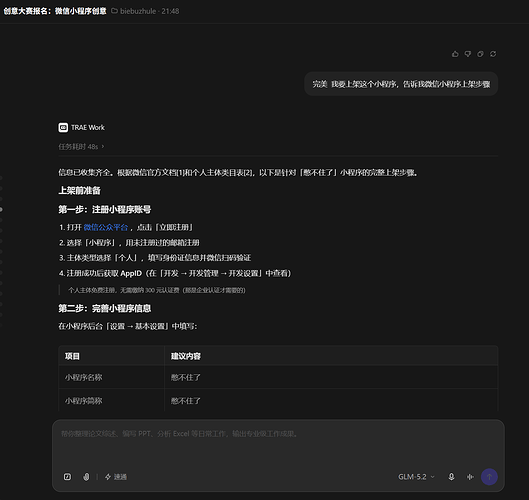Click the 憋不住了 value in 小程序简称 row
The image size is (529, 500).
coord(186,401)
